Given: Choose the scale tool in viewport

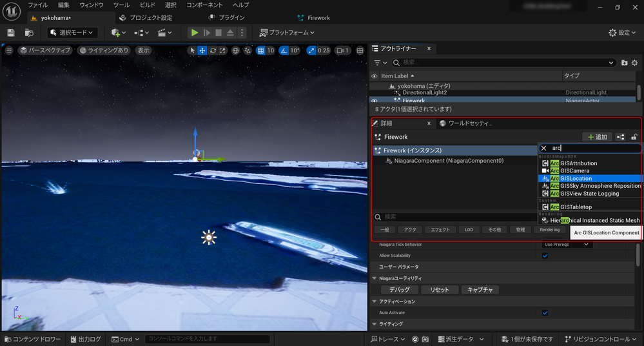Looking at the screenshot, I should point(222,50).
